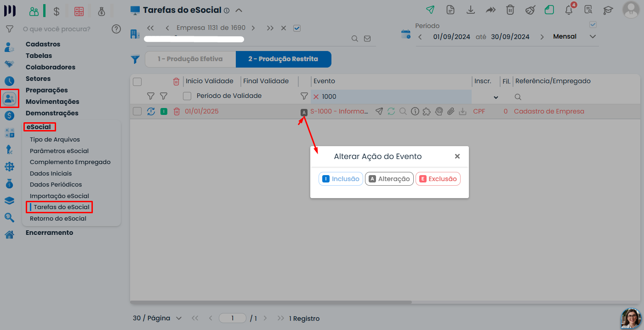The height and width of the screenshot is (330, 644).
Task: Click the money bag module icon at top
Action: pos(101,11)
